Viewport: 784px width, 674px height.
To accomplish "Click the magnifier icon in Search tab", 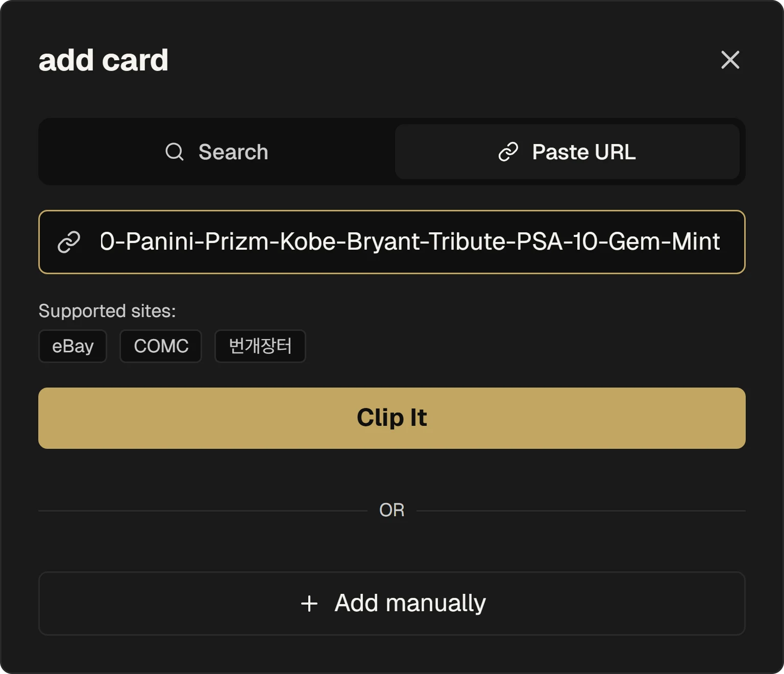I will 175,152.
